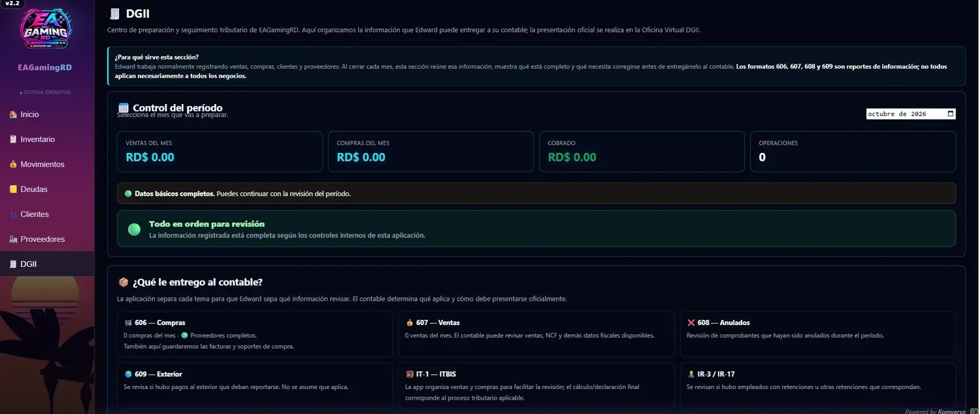Viewport: 980px width, 414px height.
Task: Click the green circle in Todo en orden banner
Action: click(134, 229)
